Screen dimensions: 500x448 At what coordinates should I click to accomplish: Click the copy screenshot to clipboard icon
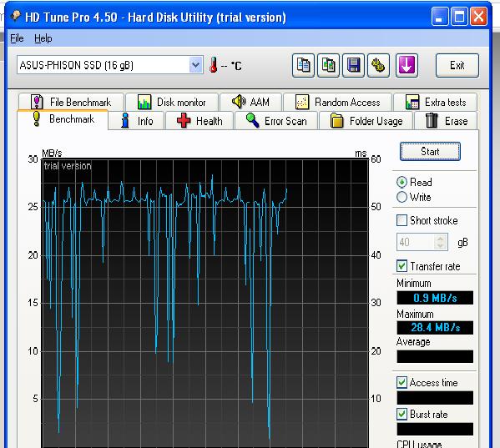(328, 66)
